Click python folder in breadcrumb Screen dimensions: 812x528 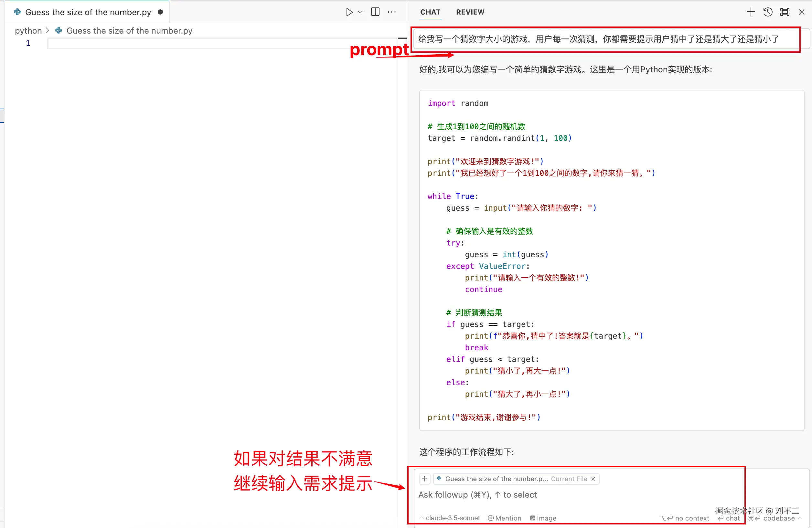28,31
